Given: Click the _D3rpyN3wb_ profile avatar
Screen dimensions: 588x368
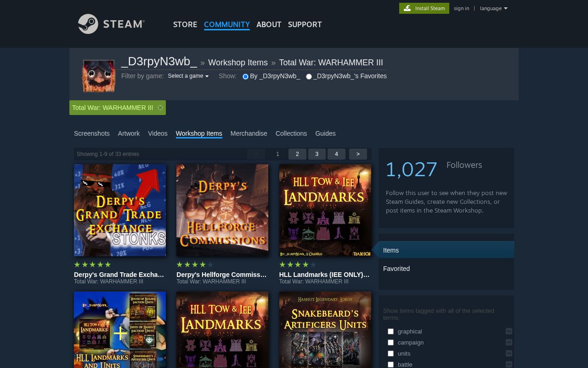Looking at the screenshot, I should [98, 76].
